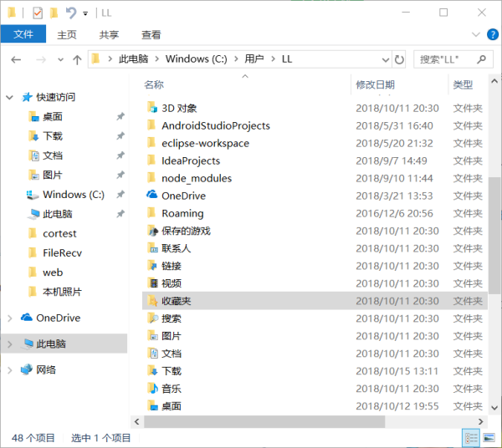Expand the OneDrive node in sidebar

[x=10, y=318]
